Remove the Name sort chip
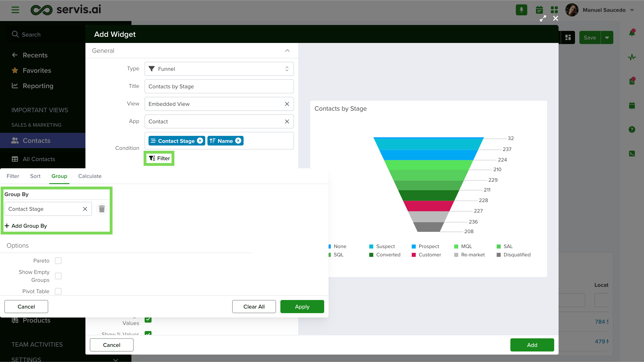Viewport: 644px width, 362px height. click(238, 141)
